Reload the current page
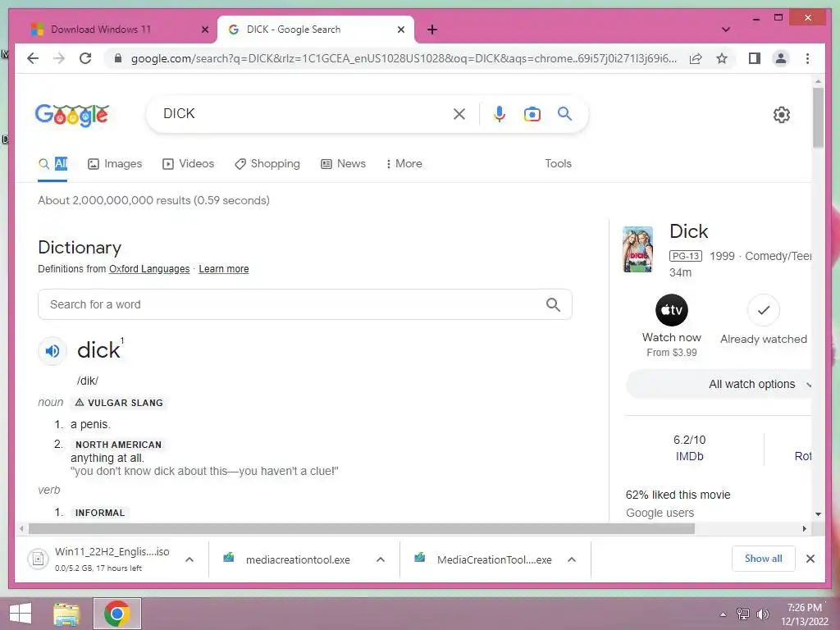This screenshot has width=840, height=630. pos(85,58)
